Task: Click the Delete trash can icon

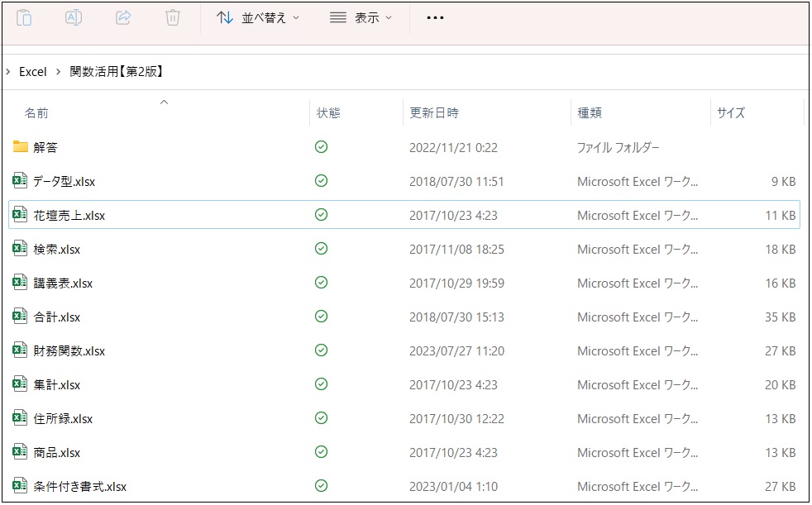Action: pyautogui.click(x=172, y=17)
